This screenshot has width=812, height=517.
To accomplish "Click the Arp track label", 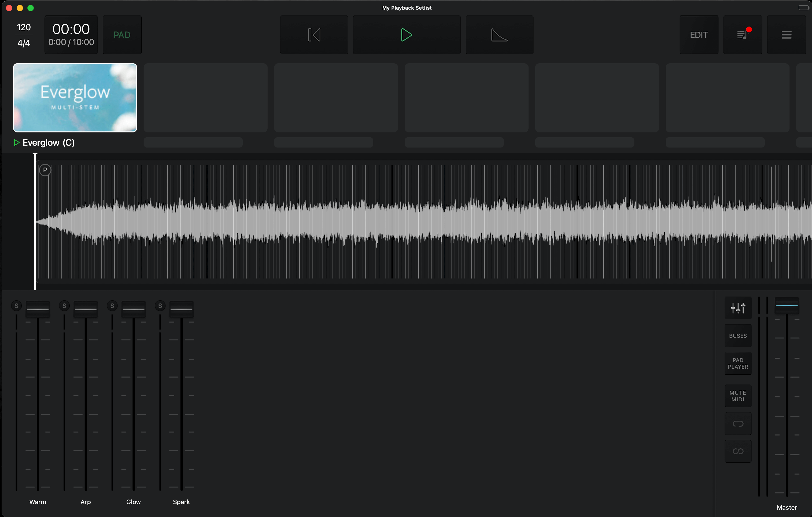I will click(x=86, y=502).
